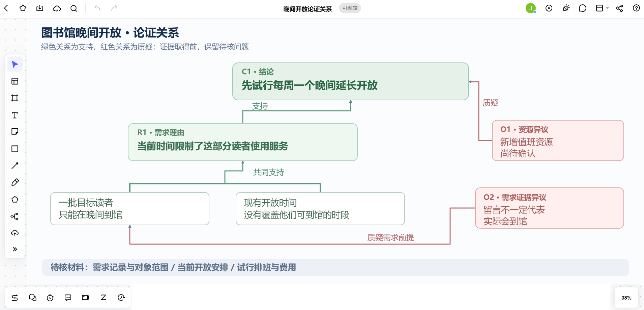Select the rectangle shape tool
This screenshot has width=644, height=310.
[x=15, y=149]
